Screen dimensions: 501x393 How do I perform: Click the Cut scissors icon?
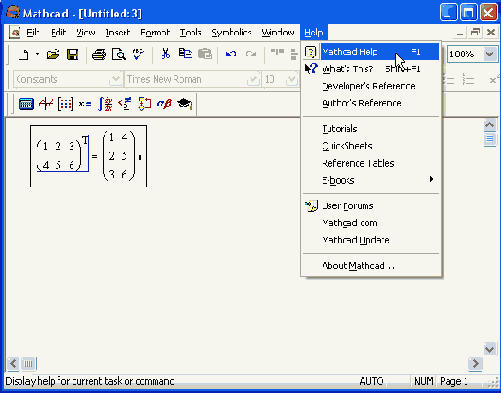click(x=165, y=54)
